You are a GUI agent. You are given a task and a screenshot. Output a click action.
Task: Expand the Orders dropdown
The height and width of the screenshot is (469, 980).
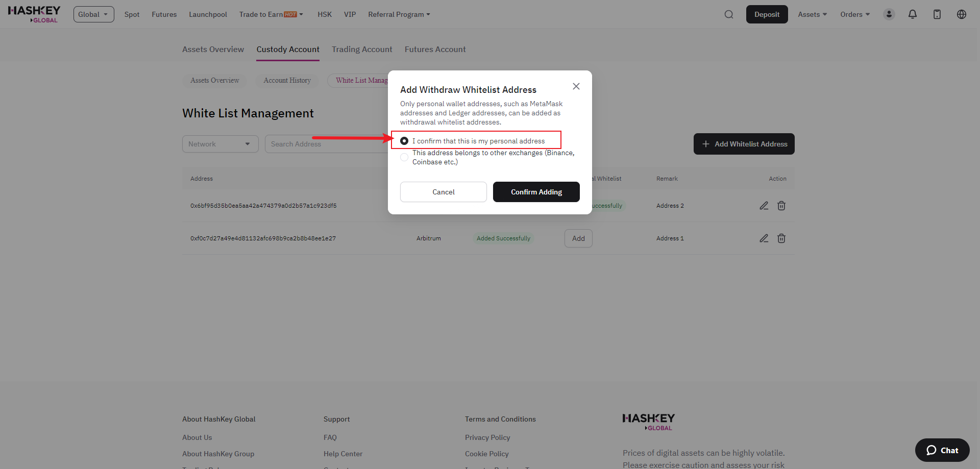854,14
